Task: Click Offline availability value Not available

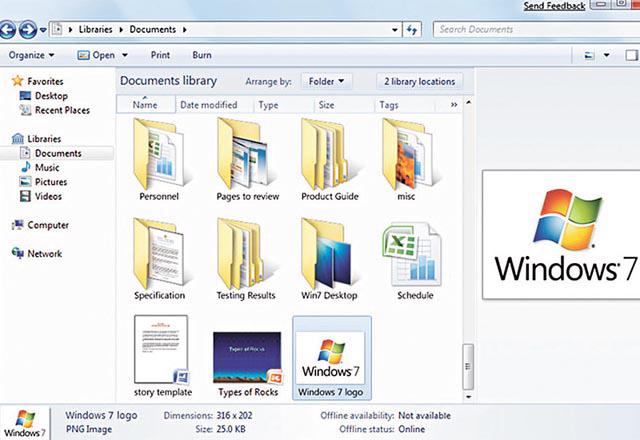Action: click(x=424, y=416)
